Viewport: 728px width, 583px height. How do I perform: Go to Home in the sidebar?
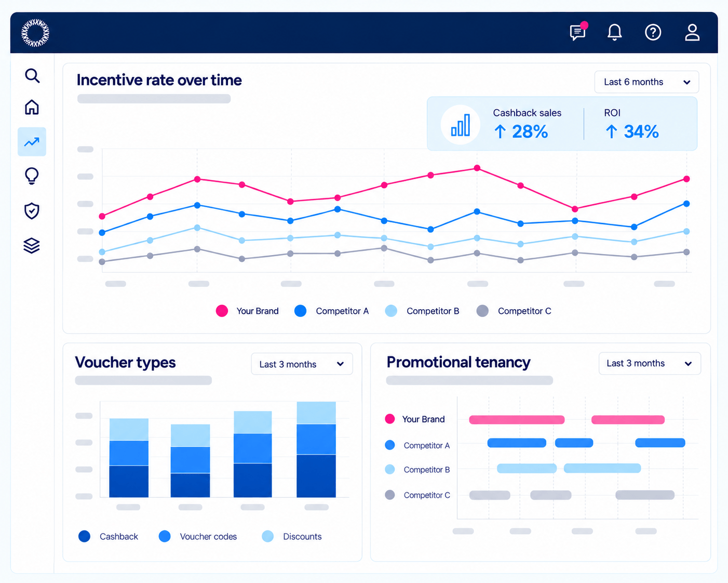(x=32, y=107)
